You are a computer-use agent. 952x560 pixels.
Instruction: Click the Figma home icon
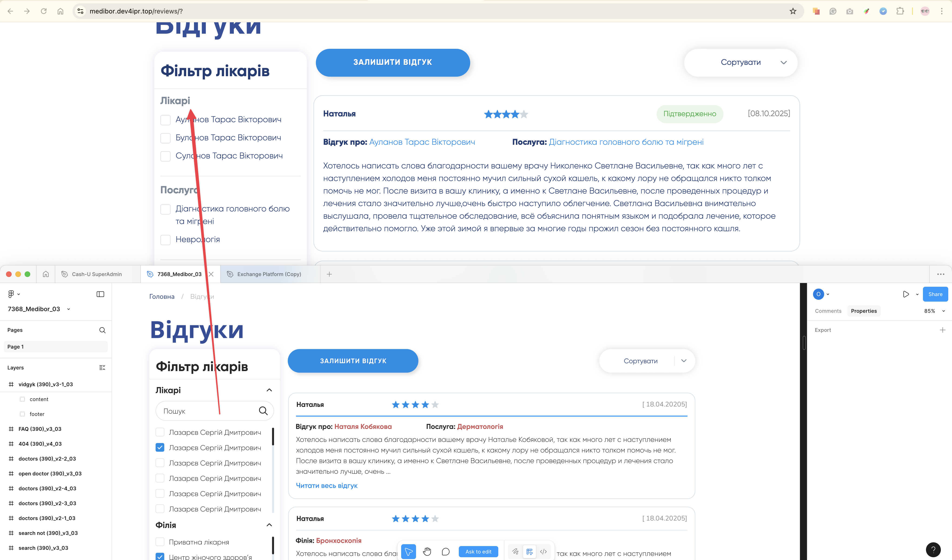coord(46,274)
